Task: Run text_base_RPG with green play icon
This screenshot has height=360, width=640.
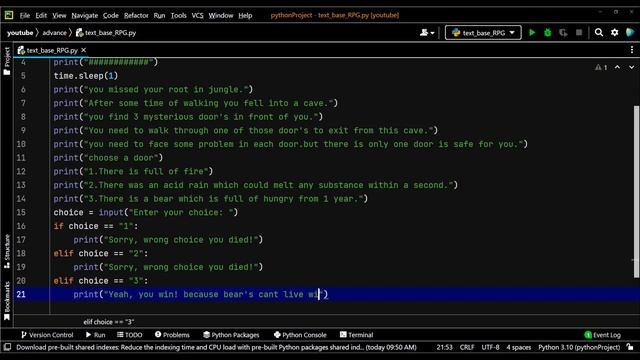Action: click(532, 33)
